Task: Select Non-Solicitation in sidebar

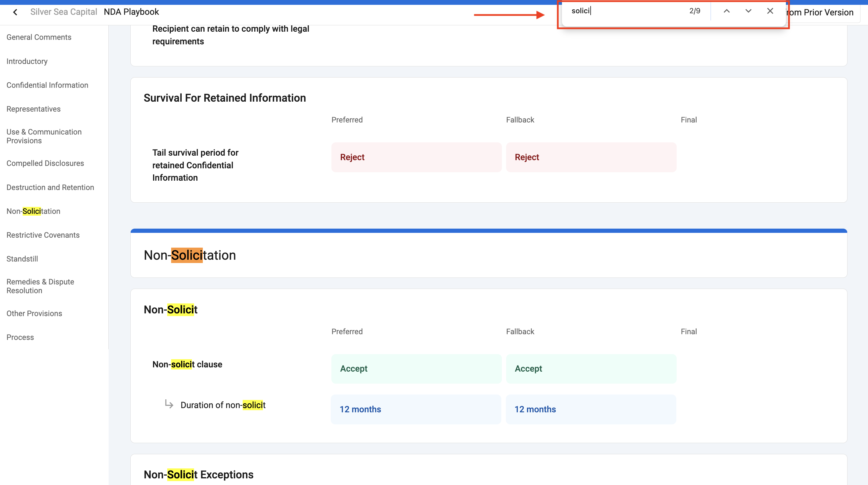Action: click(34, 211)
